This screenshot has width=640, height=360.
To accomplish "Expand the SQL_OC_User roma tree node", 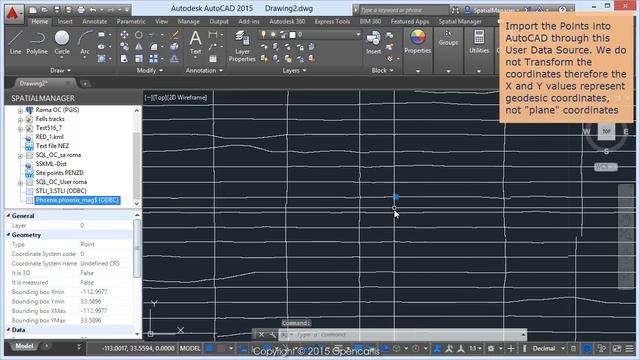I will (20, 182).
